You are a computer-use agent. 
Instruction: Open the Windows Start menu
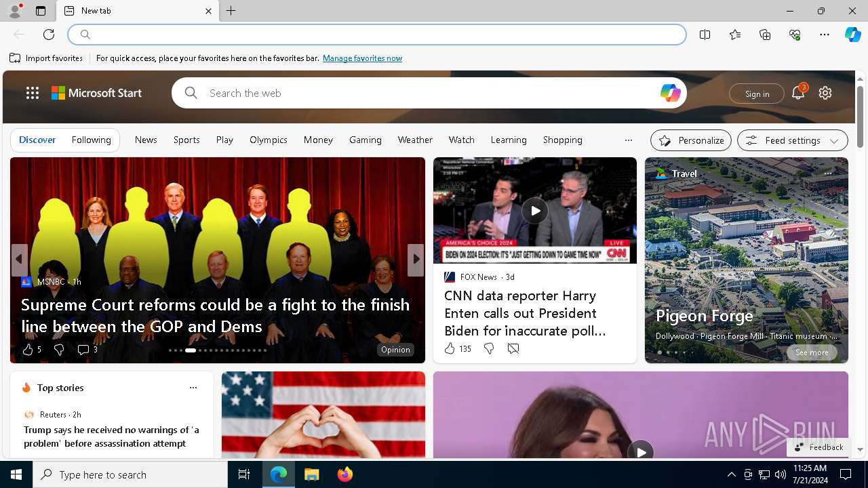tap(16, 474)
